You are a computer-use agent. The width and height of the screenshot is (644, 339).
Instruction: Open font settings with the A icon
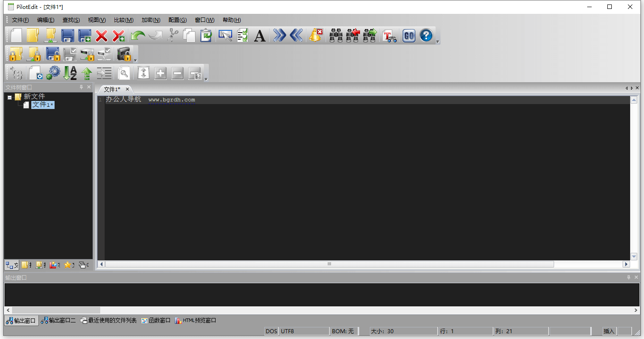point(259,36)
